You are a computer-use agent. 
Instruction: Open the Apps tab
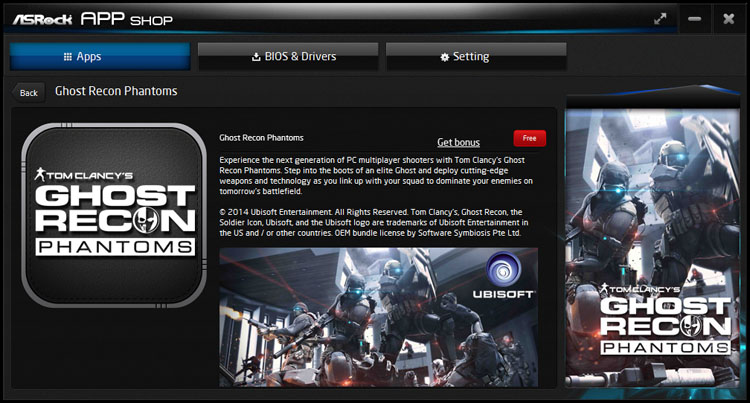pyautogui.click(x=99, y=57)
